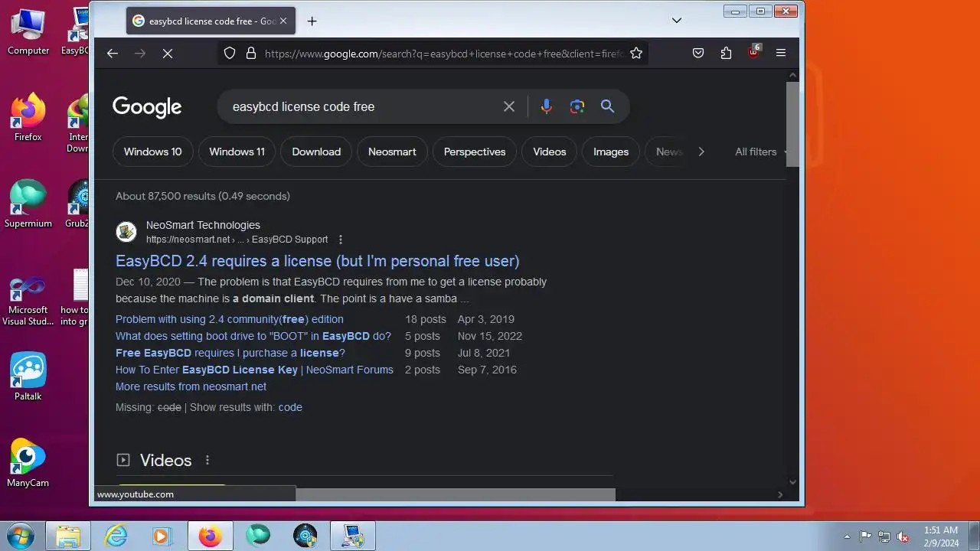This screenshot has width=980, height=551.
Task: Click the horizontal scrollbar thumb
Action: click(x=455, y=494)
